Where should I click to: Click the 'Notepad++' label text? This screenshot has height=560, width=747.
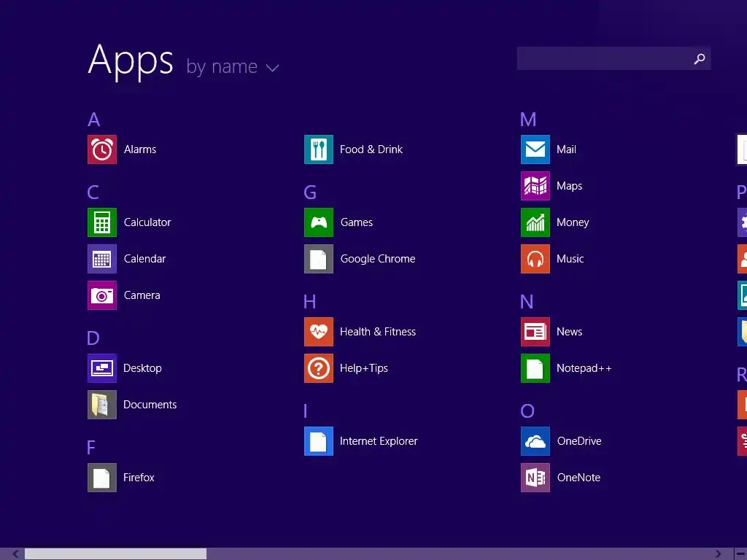[x=584, y=368]
